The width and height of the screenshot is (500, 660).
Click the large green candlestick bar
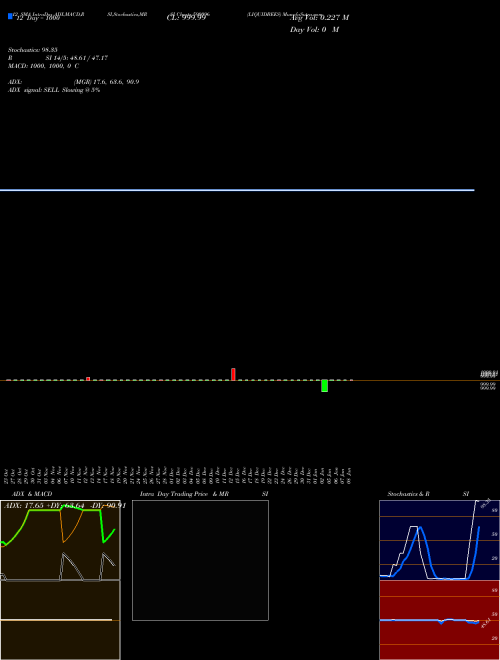[324, 386]
